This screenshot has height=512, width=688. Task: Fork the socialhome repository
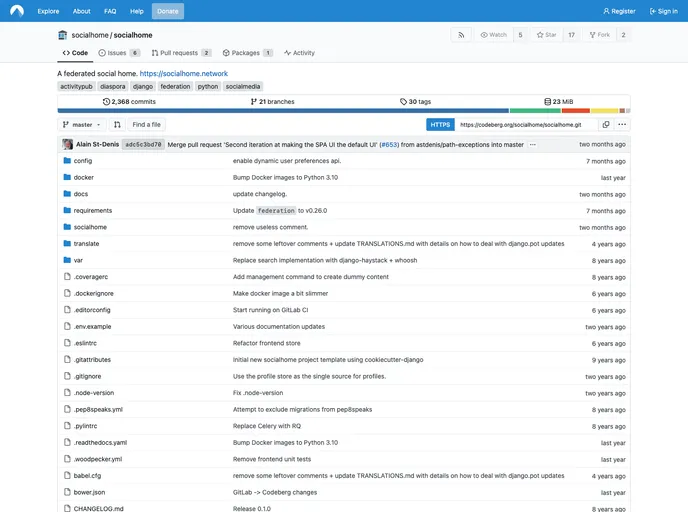[600, 35]
